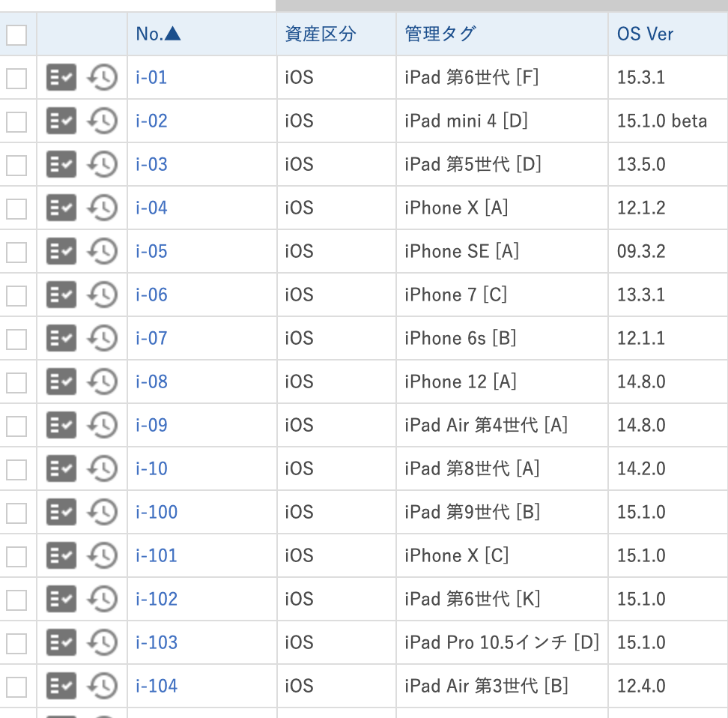Open checklist icon for row i-07
728x718 pixels.
61,338
